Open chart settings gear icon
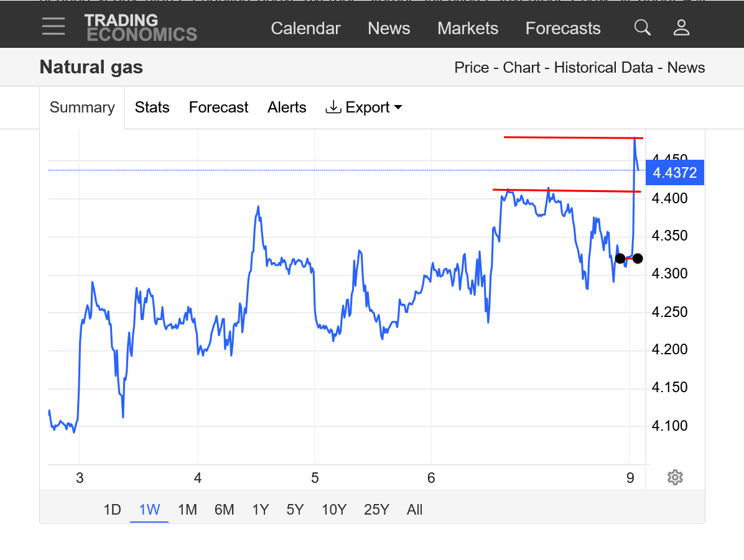744x560 pixels. coord(675,477)
